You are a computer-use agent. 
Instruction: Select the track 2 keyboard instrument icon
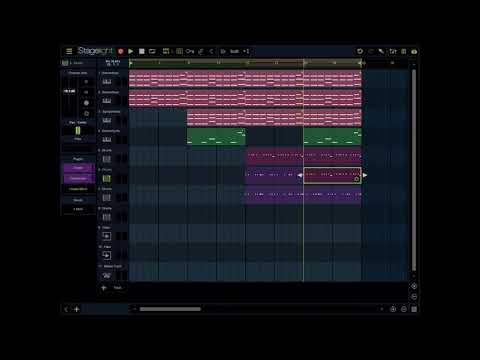click(107, 101)
